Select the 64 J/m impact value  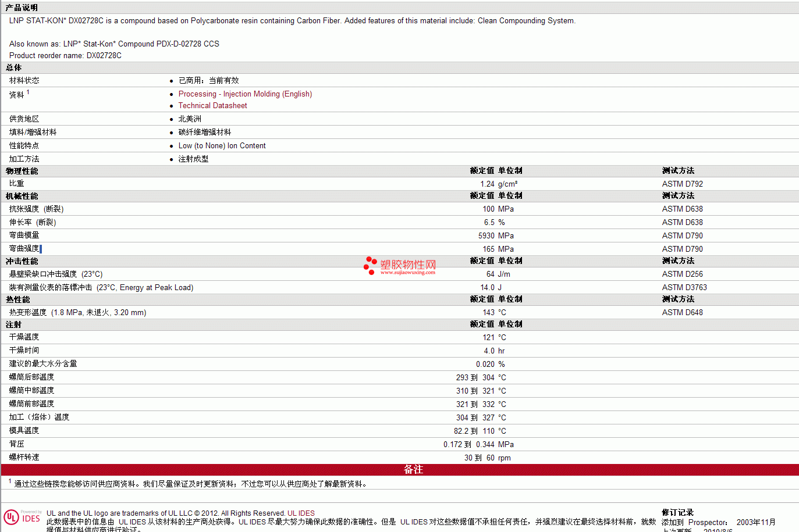coord(498,274)
